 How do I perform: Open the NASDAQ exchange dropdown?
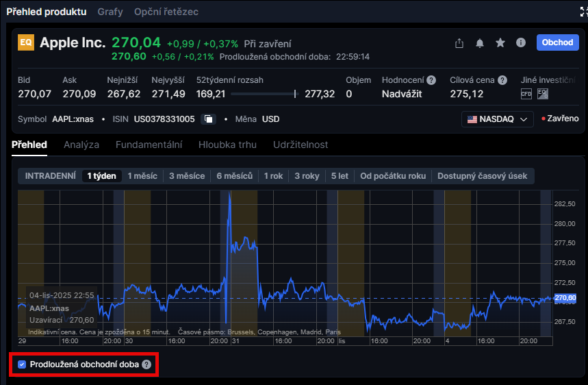click(x=497, y=119)
